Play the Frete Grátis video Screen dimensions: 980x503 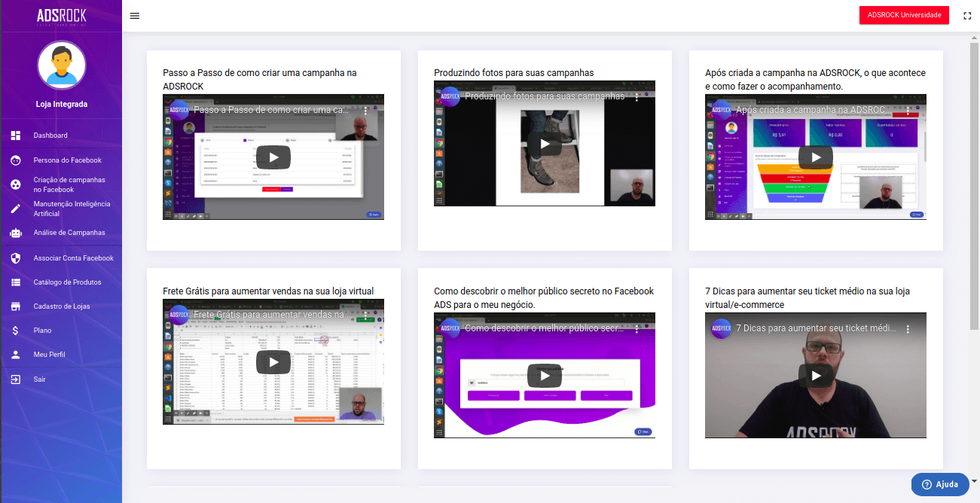click(x=273, y=362)
